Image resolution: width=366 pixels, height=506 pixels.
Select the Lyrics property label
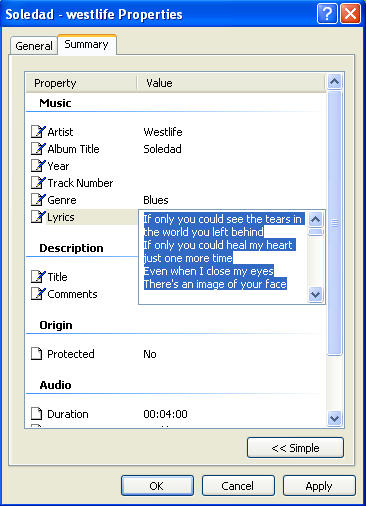pyautogui.click(x=61, y=217)
